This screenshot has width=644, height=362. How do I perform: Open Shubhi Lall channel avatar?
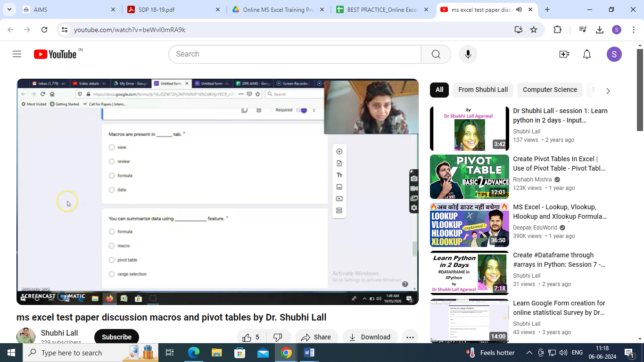coord(26,336)
